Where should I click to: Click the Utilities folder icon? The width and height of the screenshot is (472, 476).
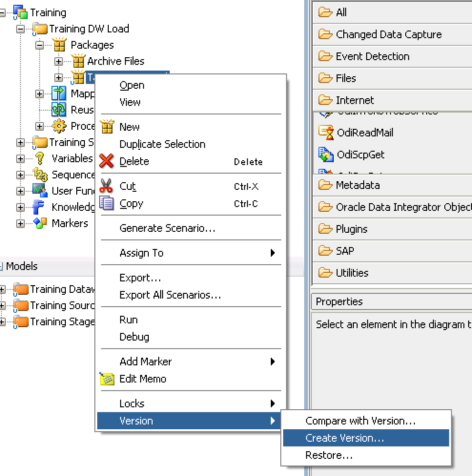click(x=325, y=272)
